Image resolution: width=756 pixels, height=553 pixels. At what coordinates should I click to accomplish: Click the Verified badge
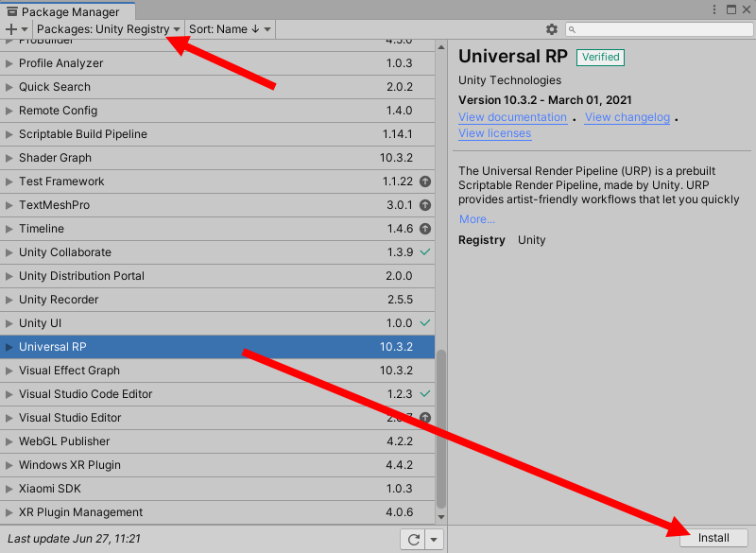point(600,58)
